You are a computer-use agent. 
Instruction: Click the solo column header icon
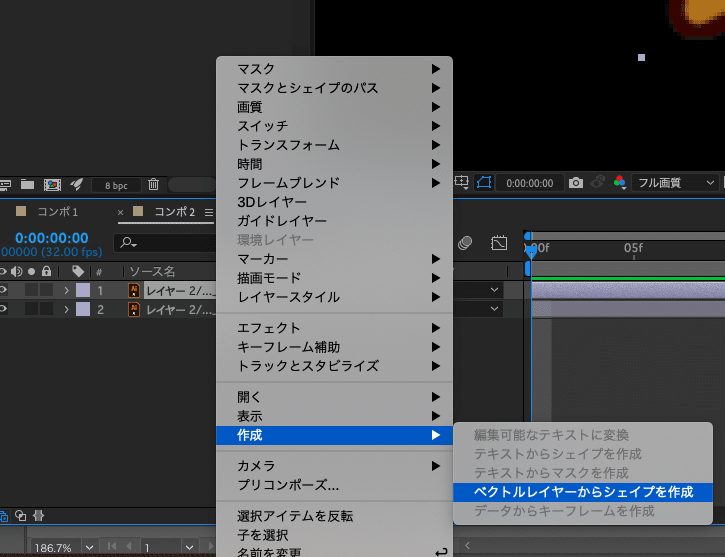(x=31, y=271)
